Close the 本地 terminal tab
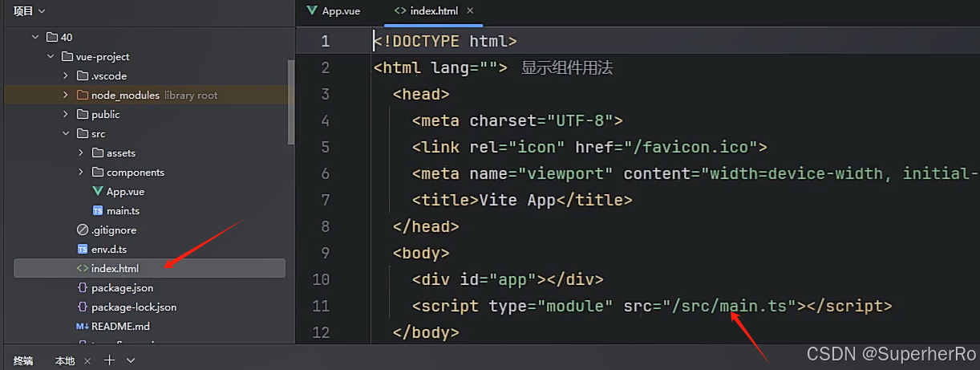Viewport: 980px width, 370px height. click(87, 360)
